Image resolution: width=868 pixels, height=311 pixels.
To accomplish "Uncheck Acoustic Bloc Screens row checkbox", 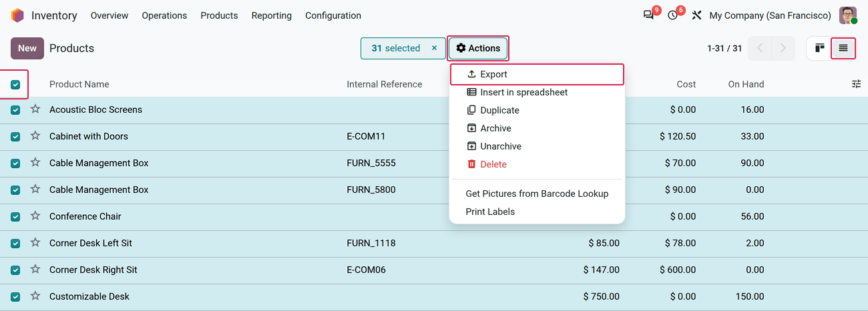I will (x=15, y=110).
